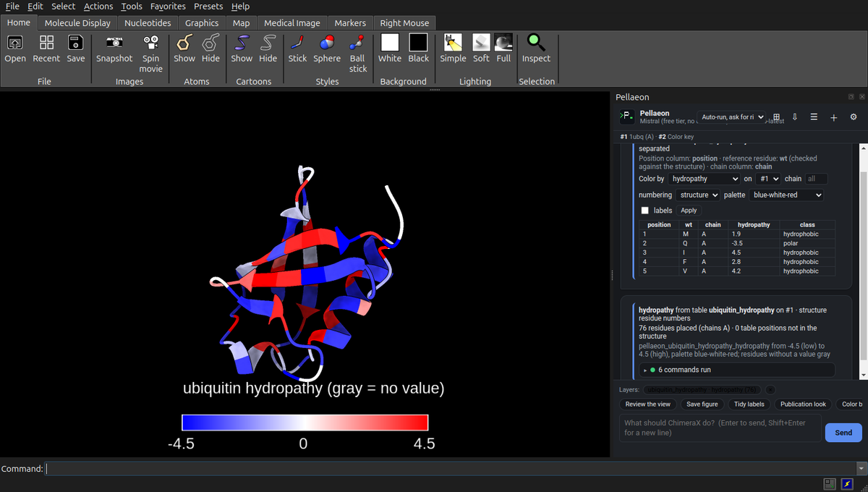
Task: Click the plus icon in Pellaeon header
Action: 833,117
